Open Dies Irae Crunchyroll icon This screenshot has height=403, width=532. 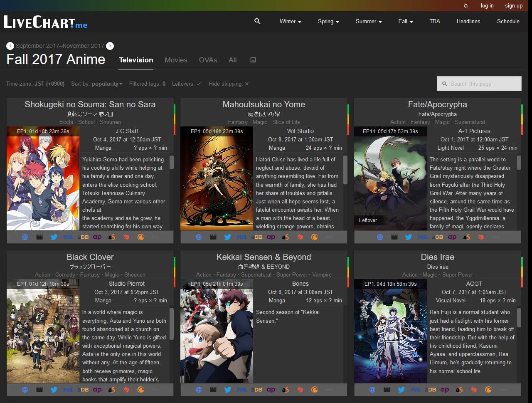click(488, 390)
